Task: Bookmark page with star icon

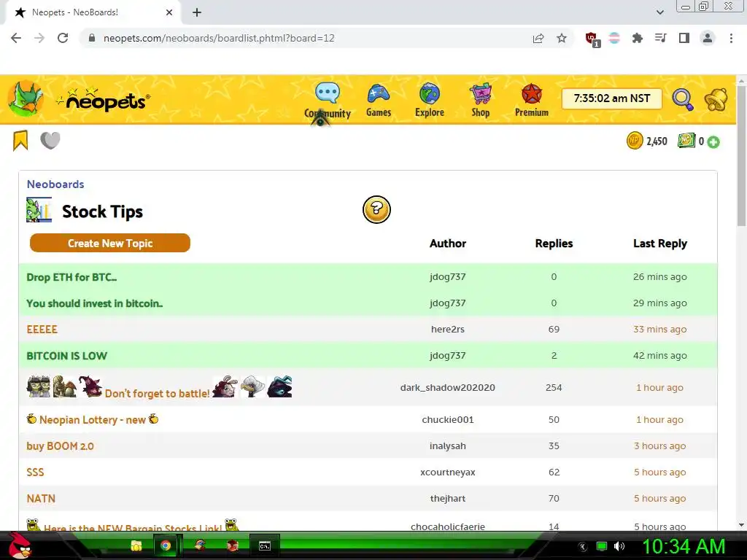Action: (562, 38)
